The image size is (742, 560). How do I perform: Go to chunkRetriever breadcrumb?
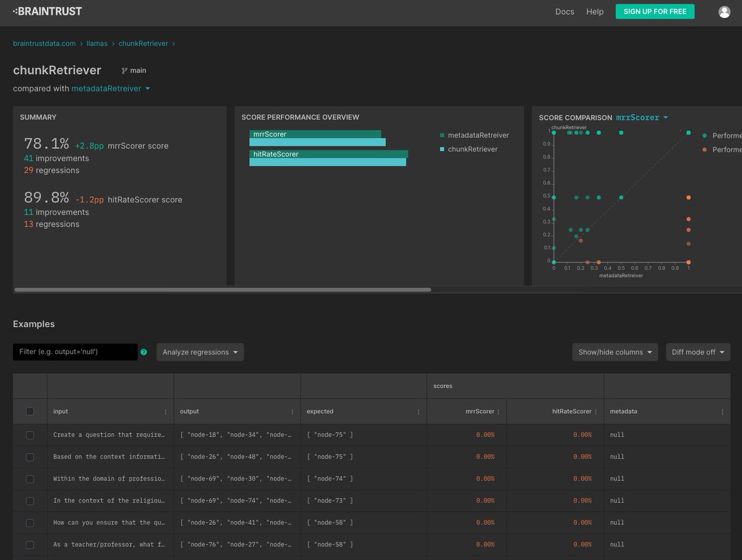pyautogui.click(x=144, y=44)
